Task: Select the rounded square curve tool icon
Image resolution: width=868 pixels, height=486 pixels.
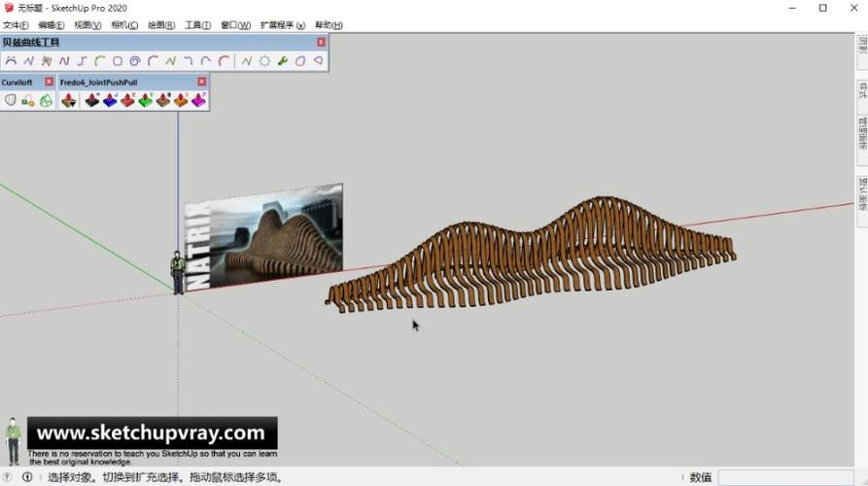Action: (118, 61)
